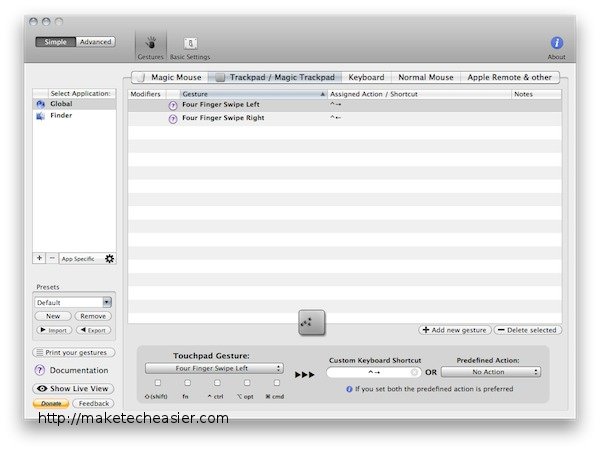Screen dimensions: 600x452
Task: Switch to Apple Remote & other tab
Action: point(510,77)
